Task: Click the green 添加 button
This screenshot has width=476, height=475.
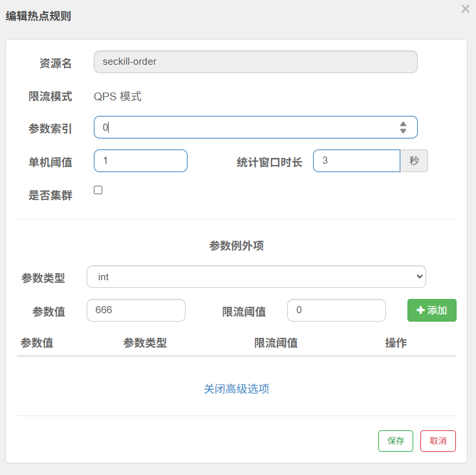Action: click(x=431, y=310)
